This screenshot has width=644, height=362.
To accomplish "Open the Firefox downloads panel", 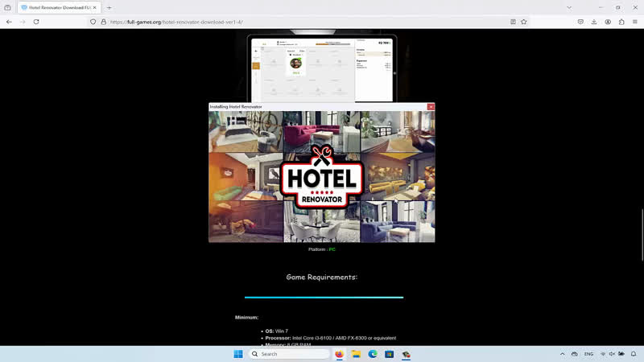I will tap(594, 22).
